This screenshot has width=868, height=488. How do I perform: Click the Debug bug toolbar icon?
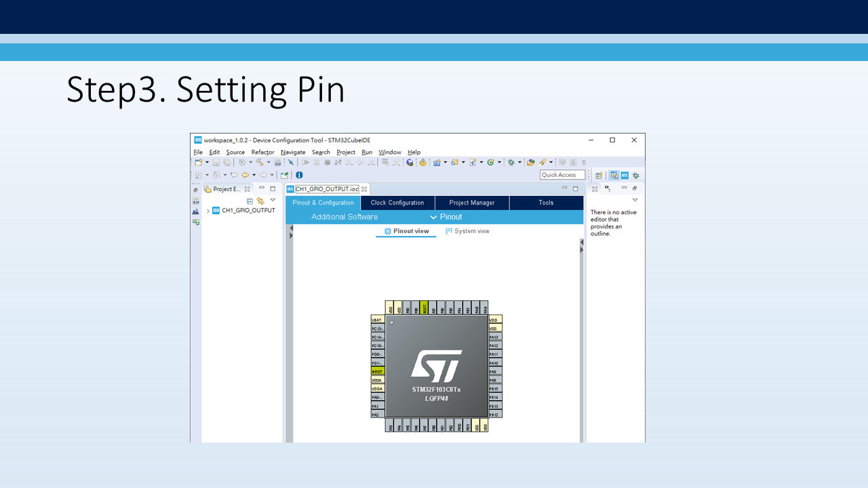(x=511, y=163)
